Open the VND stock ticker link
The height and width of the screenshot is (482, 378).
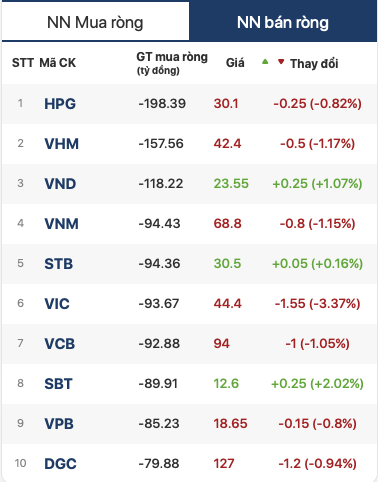(x=60, y=184)
